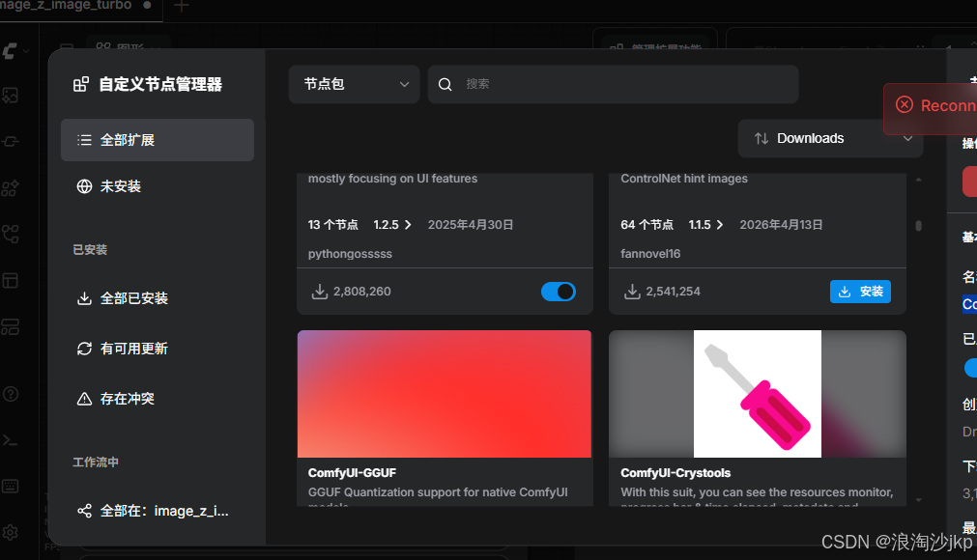Screen dimensions: 977x560
Task: Click the search magnifier icon
Action: coord(445,84)
